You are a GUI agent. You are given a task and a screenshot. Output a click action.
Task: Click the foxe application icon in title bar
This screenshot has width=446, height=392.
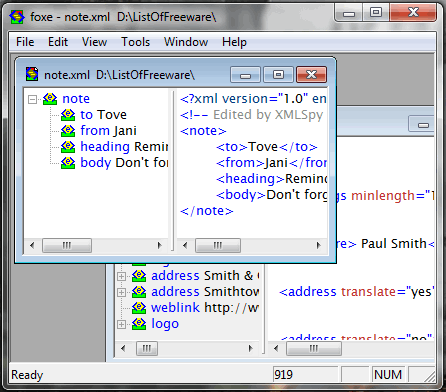(17, 16)
